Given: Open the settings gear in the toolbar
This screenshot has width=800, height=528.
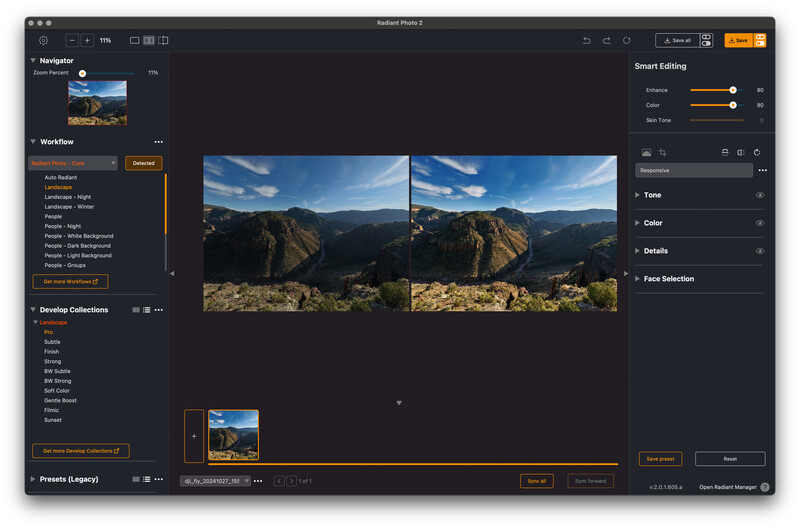Looking at the screenshot, I should (43, 40).
